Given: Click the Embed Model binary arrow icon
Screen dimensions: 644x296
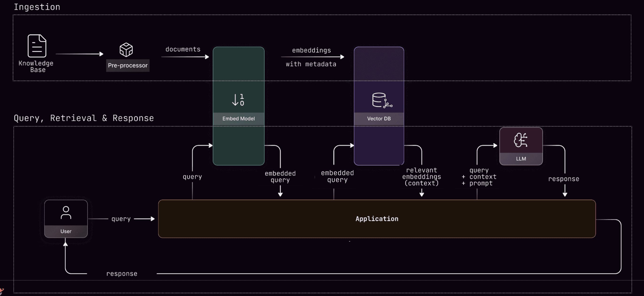Looking at the screenshot, I should [238, 100].
